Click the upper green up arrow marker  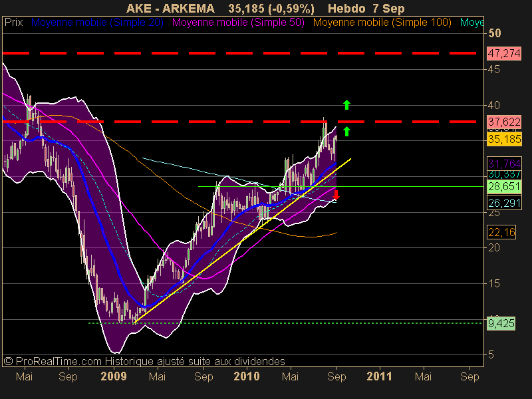coord(346,105)
